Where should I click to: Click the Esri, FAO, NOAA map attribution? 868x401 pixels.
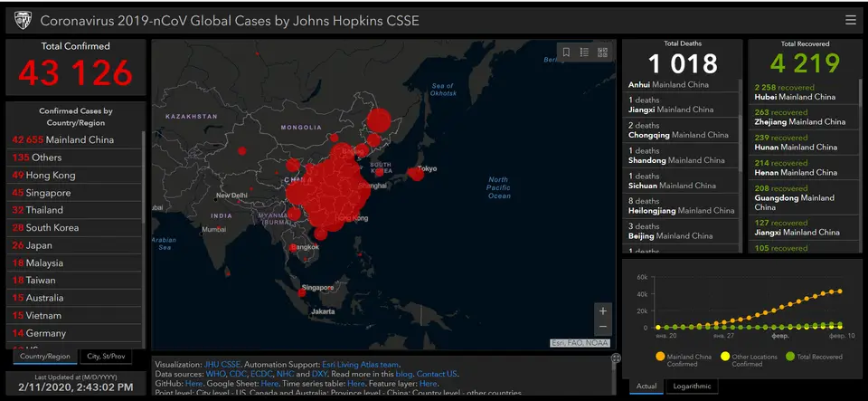click(580, 343)
